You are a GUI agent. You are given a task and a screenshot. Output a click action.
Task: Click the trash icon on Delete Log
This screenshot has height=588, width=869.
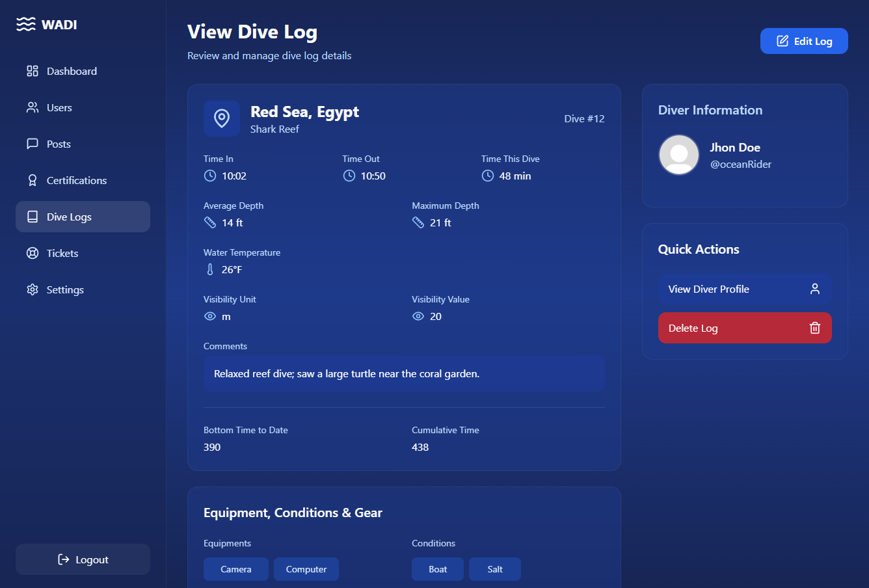pyautogui.click(x=814, y=328)
